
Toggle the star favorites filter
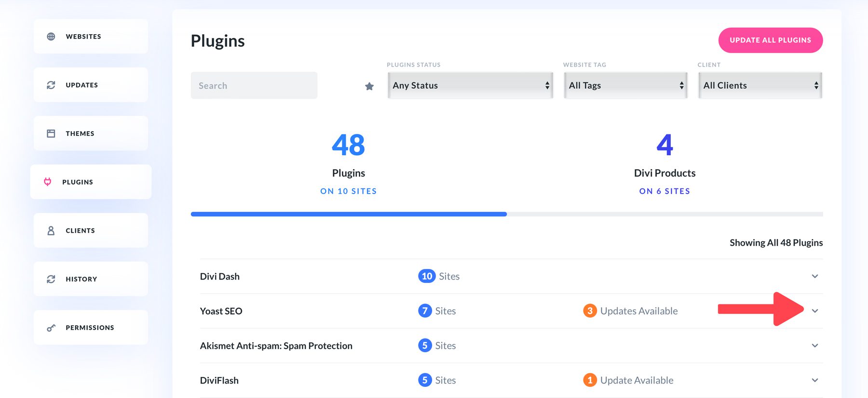(369, 86)
